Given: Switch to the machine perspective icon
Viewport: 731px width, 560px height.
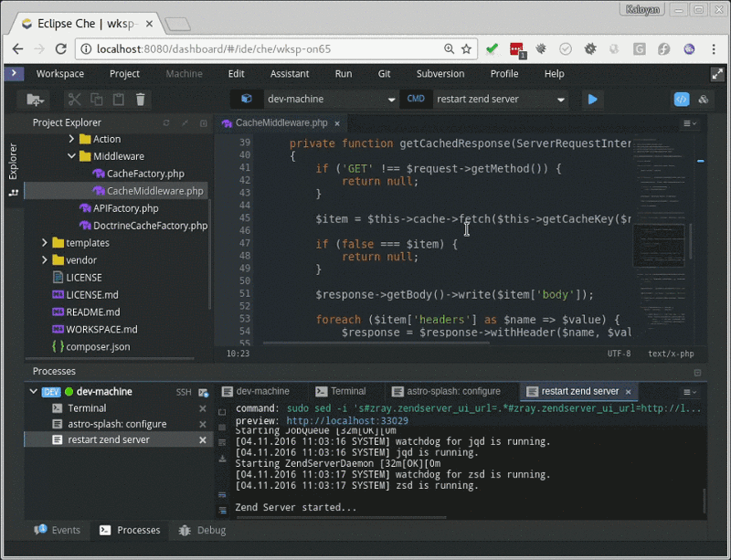Looking at the screenshot, I should coord(704,99).
